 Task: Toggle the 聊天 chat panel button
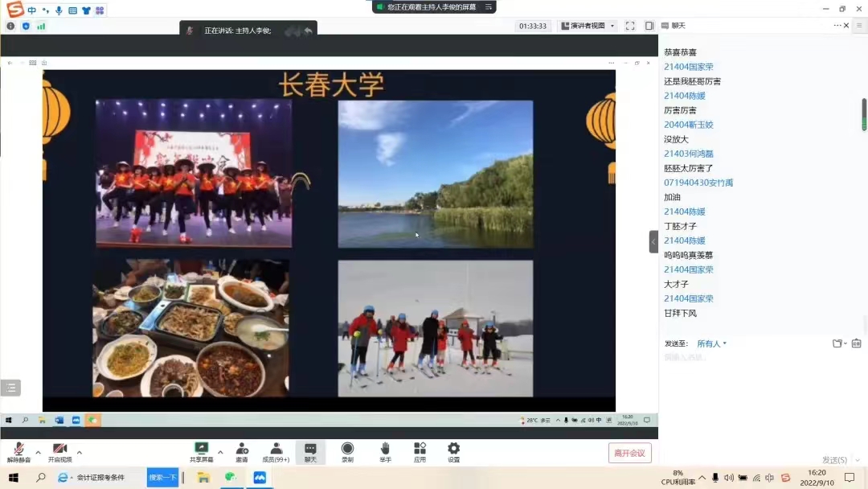coord(310,452)
